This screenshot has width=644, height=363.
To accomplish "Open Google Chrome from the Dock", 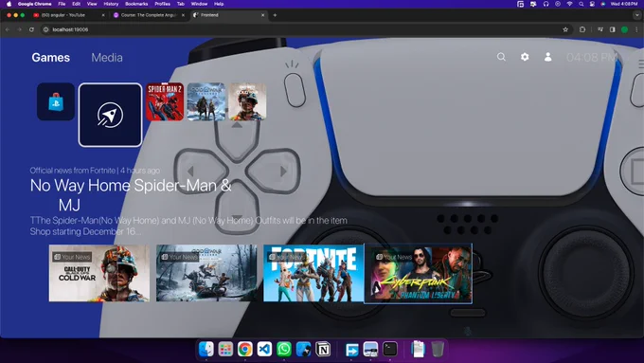I will pos(244,349).
